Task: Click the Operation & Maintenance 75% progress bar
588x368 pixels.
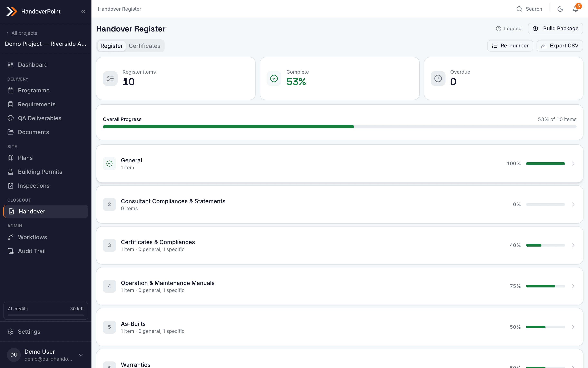Action: pyautogui.click(x=545, y=286)
